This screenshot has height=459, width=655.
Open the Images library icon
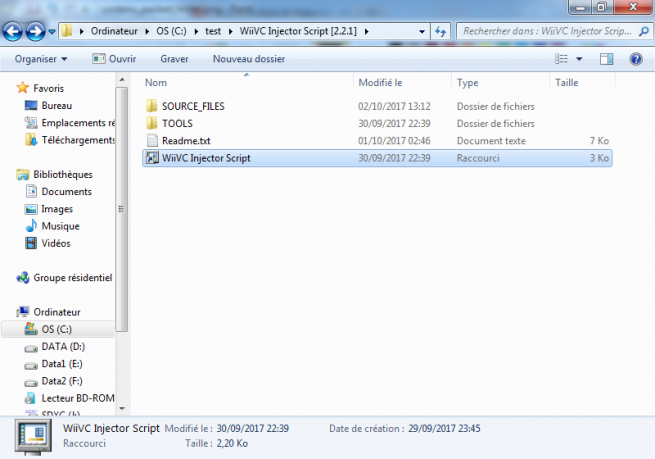click(x=31, y=209)
